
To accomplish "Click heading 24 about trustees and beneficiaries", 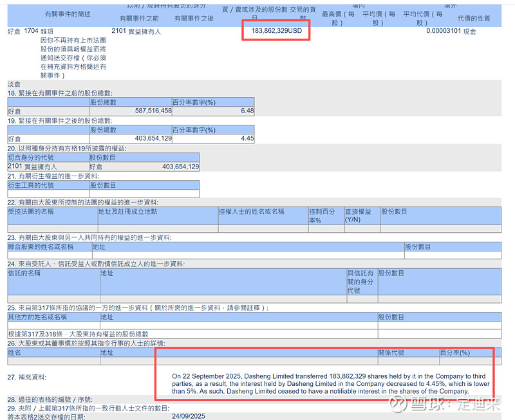I will (96, 264).
